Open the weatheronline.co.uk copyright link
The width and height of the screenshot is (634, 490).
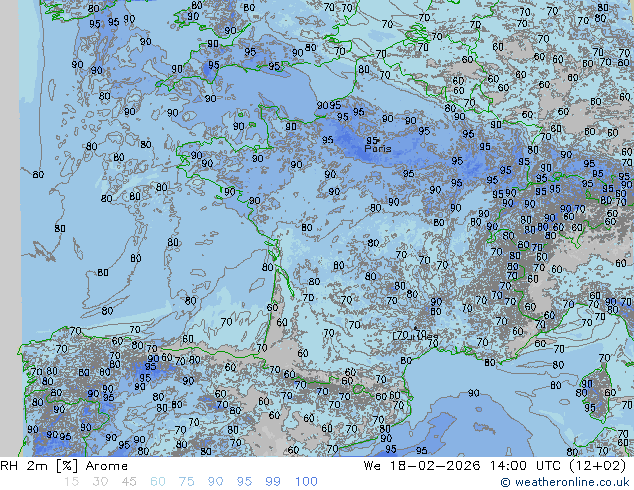[x=566, y=483]
